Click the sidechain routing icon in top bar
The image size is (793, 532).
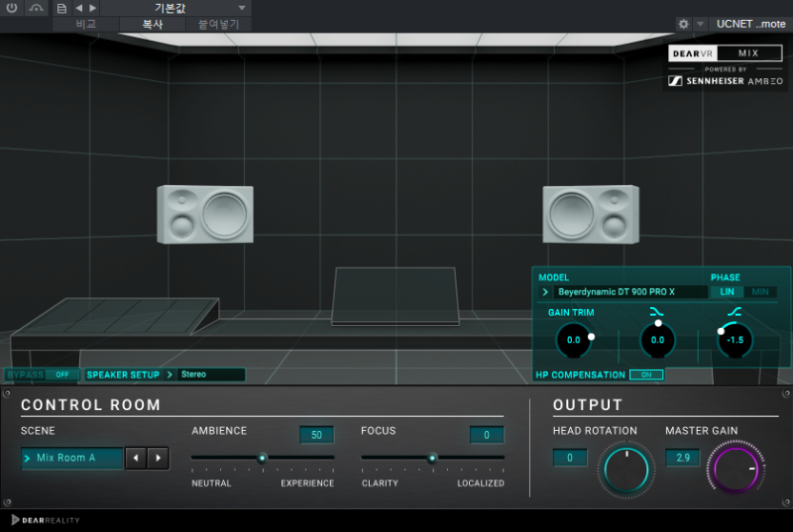(36, 8)
